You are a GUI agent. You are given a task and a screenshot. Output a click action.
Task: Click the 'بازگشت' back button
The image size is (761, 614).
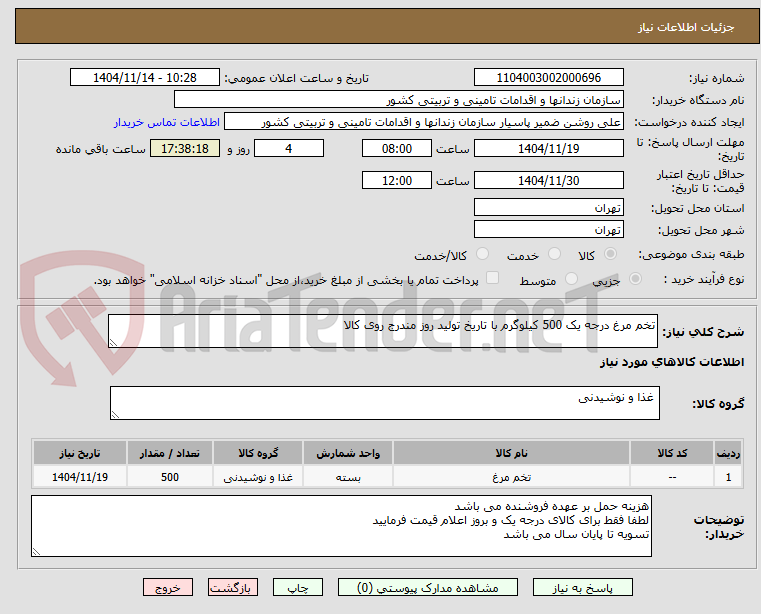tap(232, 587)
